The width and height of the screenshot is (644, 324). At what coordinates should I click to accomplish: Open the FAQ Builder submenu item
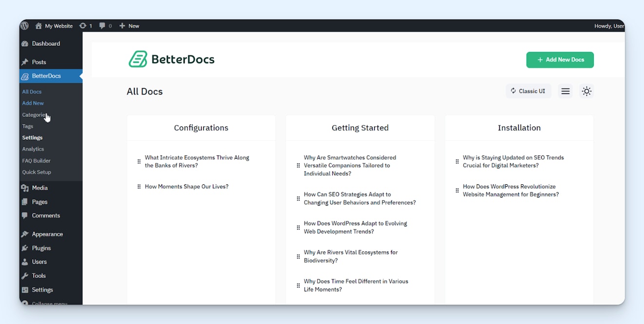[x=36, y=161]
